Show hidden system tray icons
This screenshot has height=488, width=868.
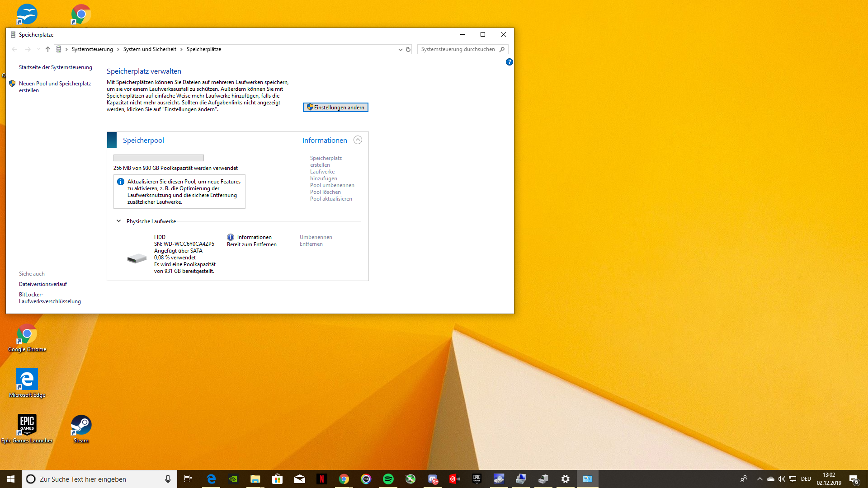click(759, 479)
